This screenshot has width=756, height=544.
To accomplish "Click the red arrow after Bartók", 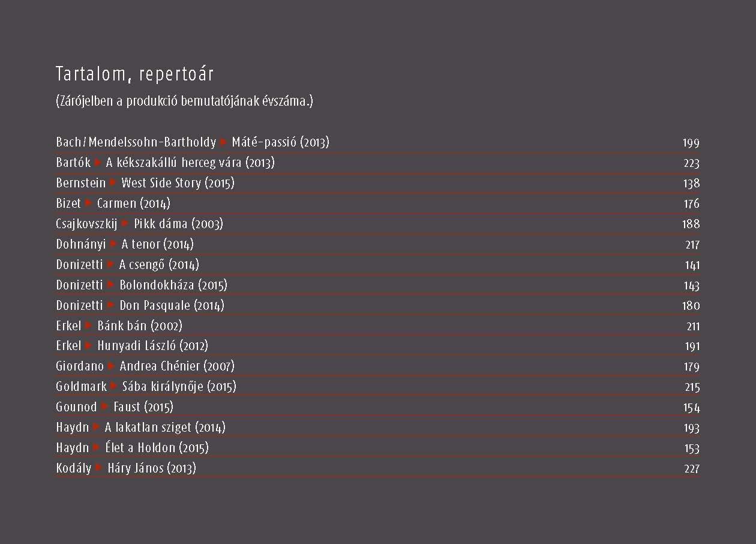I will pos(98,162).
